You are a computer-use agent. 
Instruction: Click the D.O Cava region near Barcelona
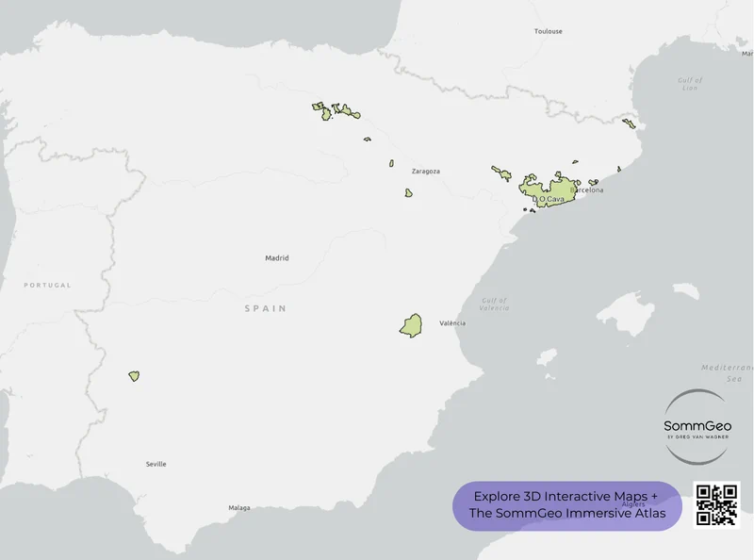(552, 192)
